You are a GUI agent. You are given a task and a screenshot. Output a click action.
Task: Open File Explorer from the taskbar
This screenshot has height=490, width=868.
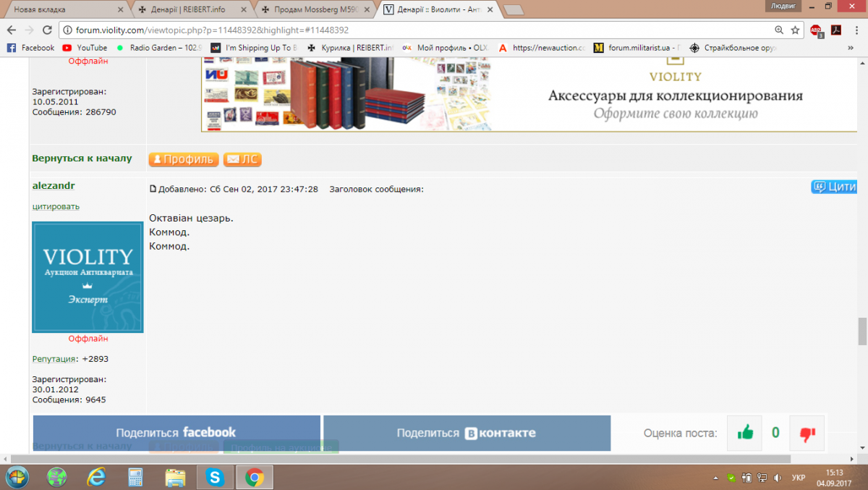click(175, 477)
